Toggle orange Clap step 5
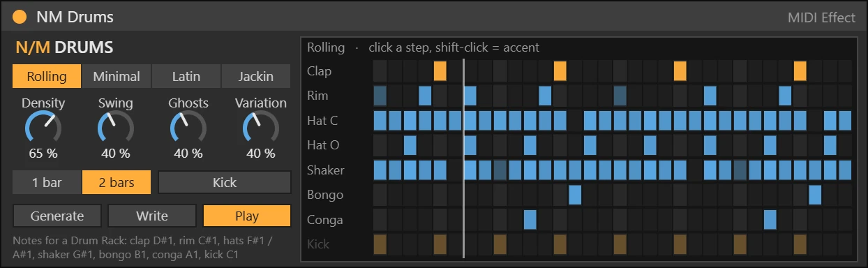The image size is (868, 268). 440,71
